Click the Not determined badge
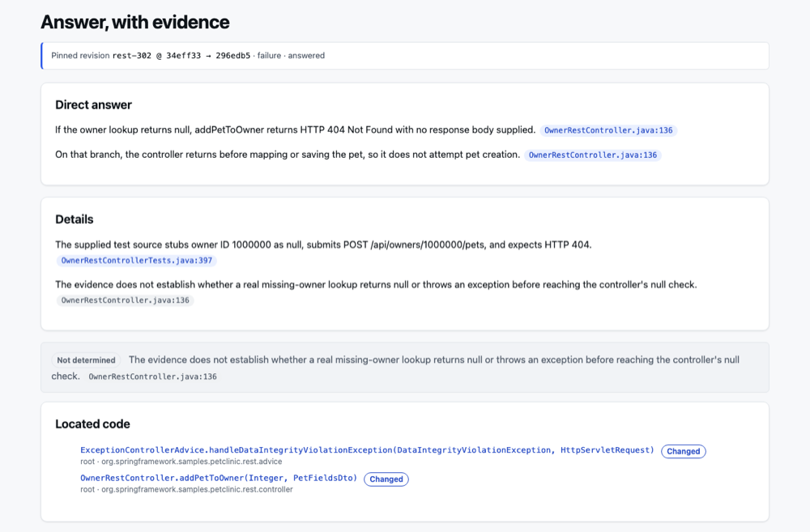 coord(86,360)
